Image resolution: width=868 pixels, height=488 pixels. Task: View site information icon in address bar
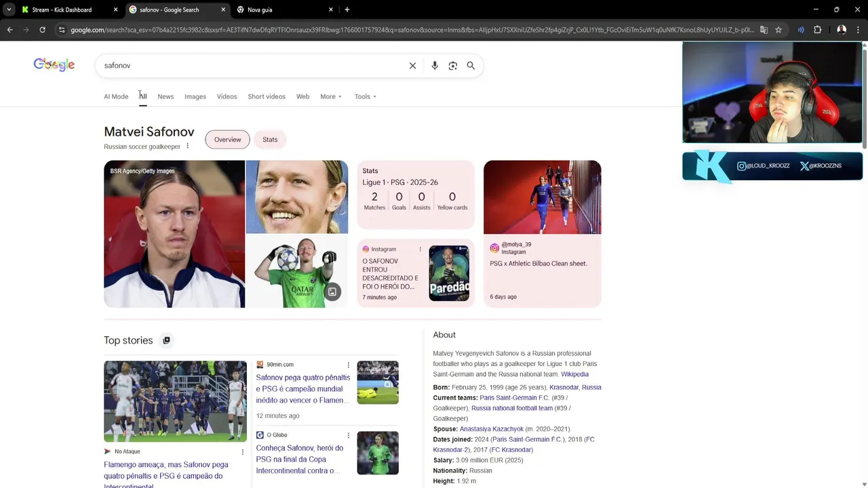tap(62, 30)
